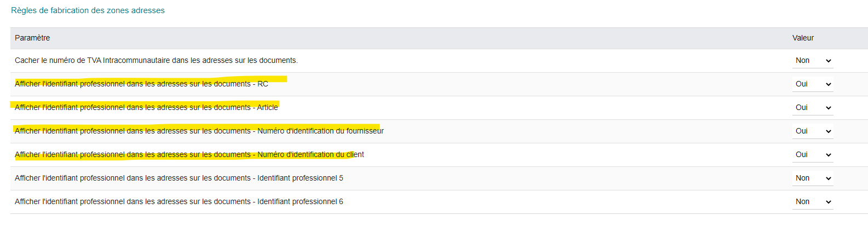Change the client identification number value

[x=813, y=155]
